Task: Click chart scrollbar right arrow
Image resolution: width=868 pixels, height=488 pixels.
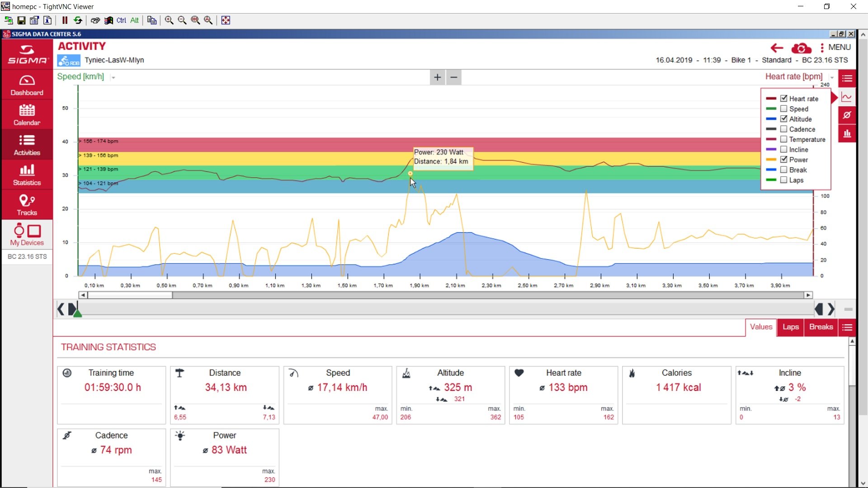Action: point(808,295)
